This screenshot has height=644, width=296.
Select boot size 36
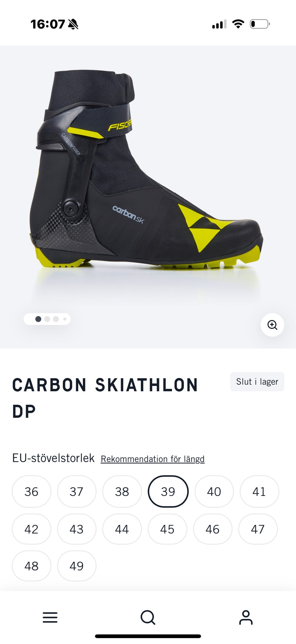tap(31, 492)
